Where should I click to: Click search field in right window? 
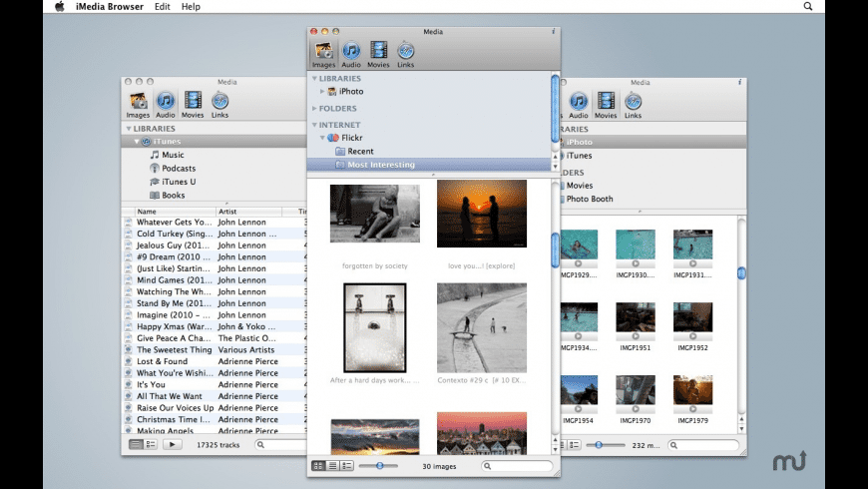point(703,445)
